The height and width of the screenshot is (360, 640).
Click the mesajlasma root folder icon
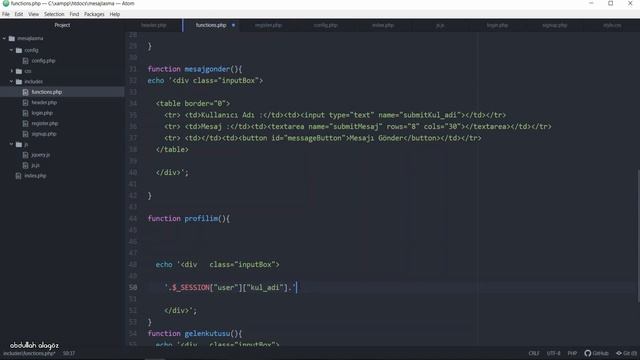[12, 39]
